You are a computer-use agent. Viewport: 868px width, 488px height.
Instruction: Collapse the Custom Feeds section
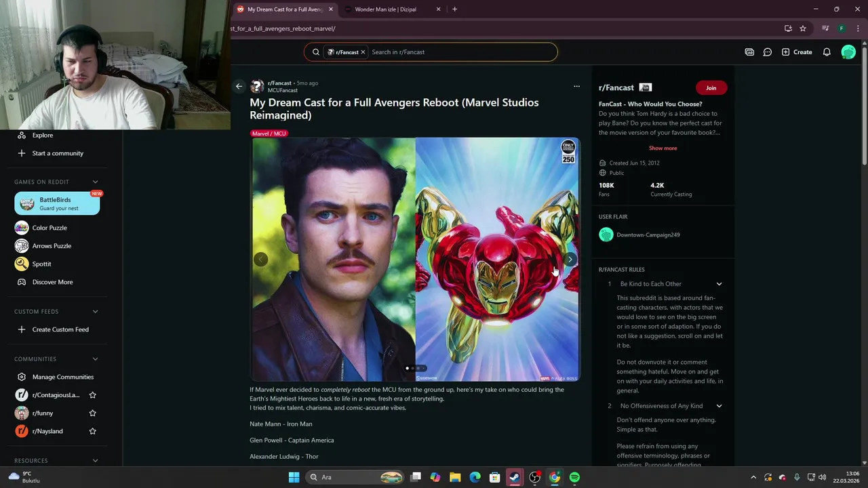95,311
